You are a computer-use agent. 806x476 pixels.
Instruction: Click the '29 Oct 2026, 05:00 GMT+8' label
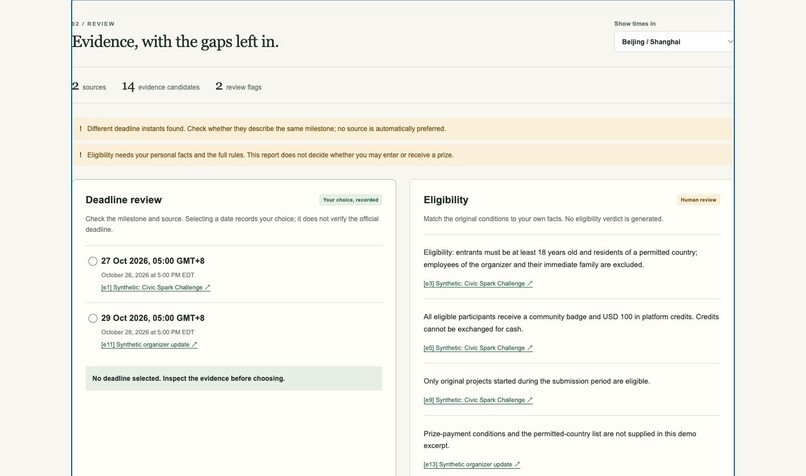pyautogui.click(x=153, y=318)
